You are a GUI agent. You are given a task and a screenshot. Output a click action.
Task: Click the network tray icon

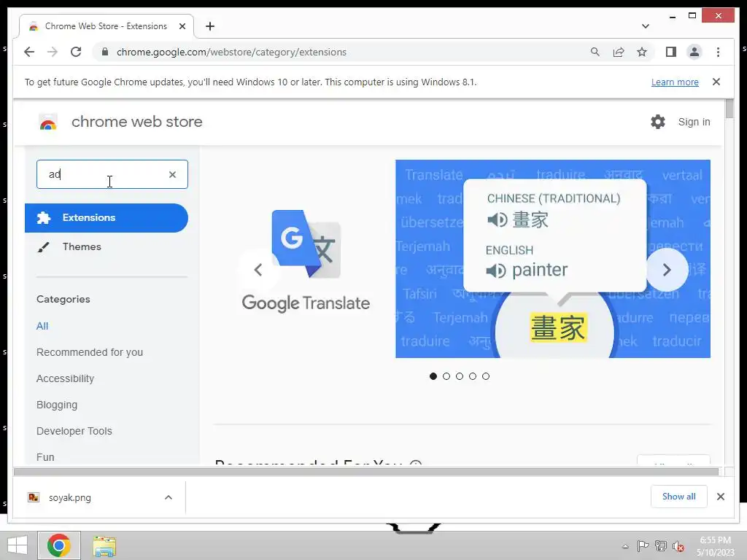[661, 546]
